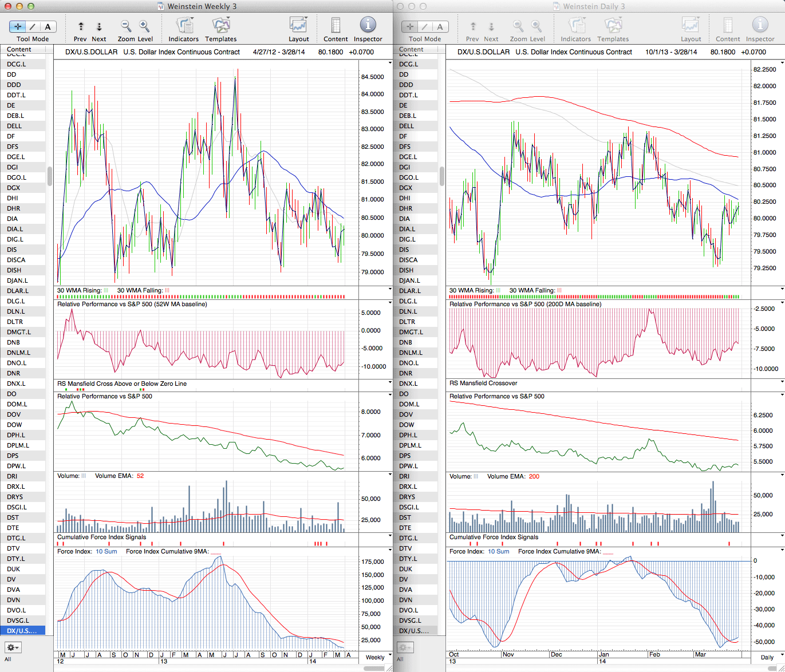
Task: Zoom out with the minus magnifier in Weekly window
Action: pos(126,26)
